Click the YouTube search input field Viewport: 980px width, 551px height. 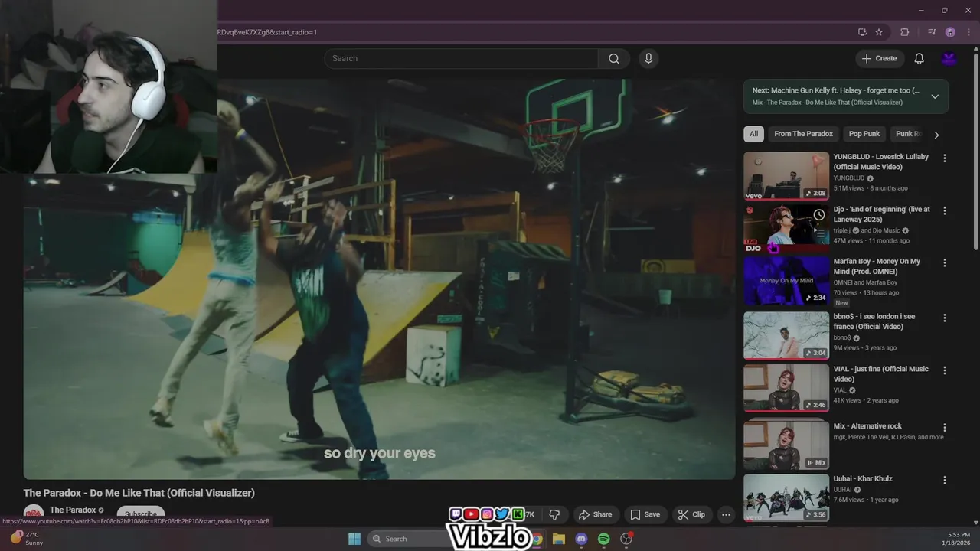(461, 58)
